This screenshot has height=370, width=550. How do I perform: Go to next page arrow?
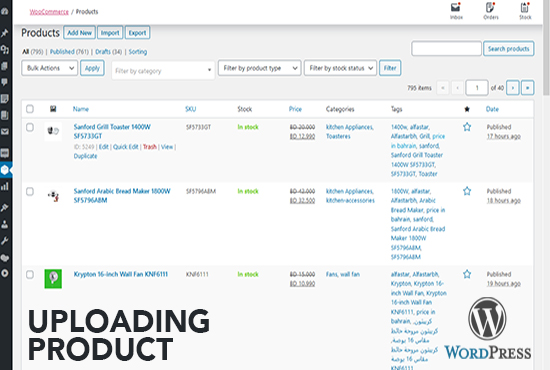(x=513, y=88)
